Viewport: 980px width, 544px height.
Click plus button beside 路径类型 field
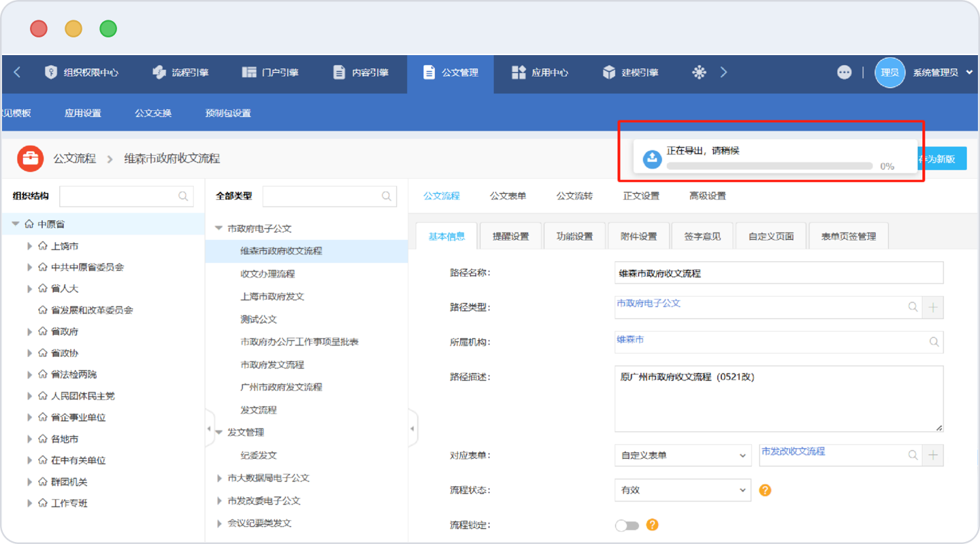[x=933, y=307]
